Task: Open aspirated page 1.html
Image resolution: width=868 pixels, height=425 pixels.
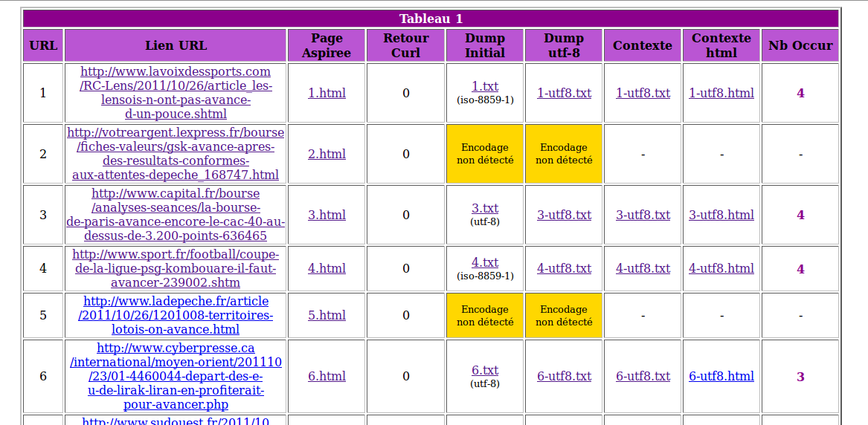Action: click(x=327, y=93)
